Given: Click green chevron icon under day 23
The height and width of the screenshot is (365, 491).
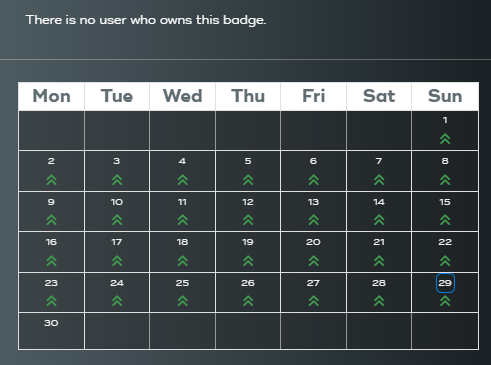Looking at the screenshot, I should coord(51,301).
